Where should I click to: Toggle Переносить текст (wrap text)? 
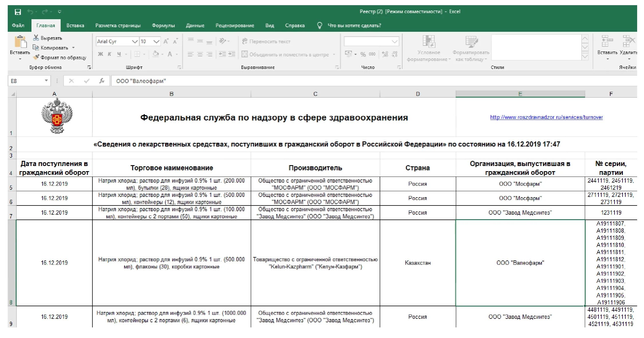pyautogui.click(x=266, y=41)
